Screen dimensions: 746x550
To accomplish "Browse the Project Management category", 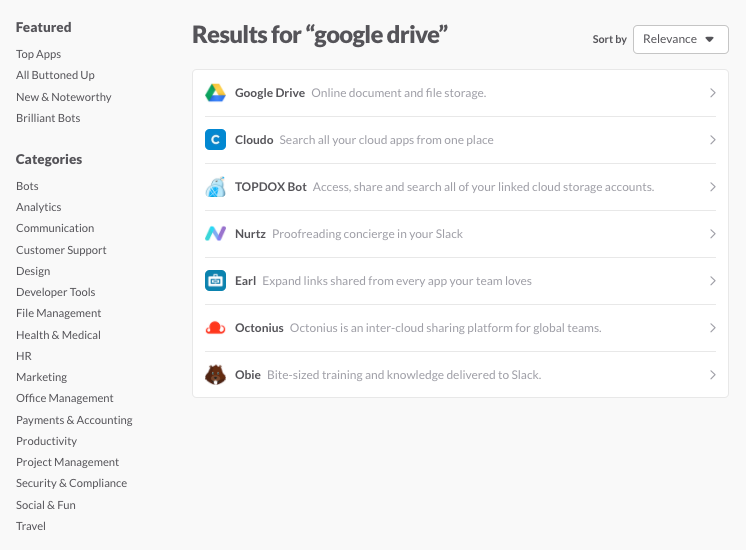I will coord(68,462).
